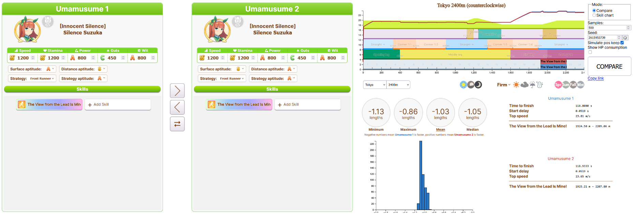
Task: Choose the sunny weather icon
Action: [516, 85]
